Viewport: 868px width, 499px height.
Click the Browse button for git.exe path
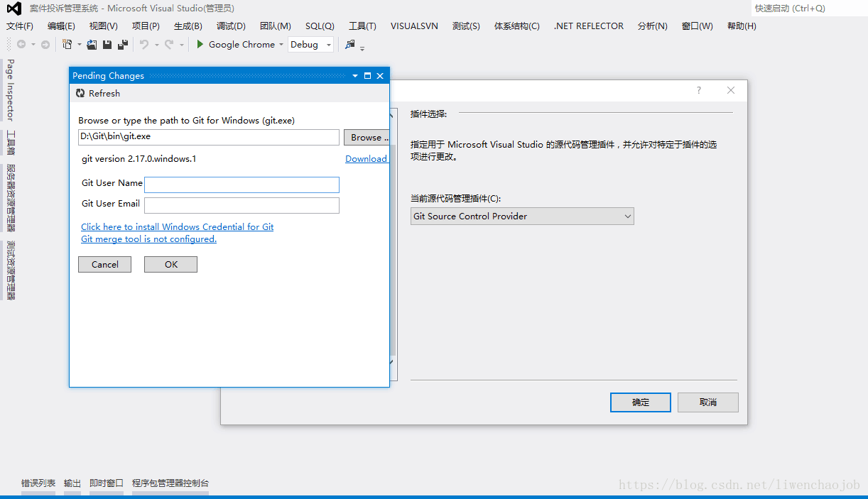point(367,137)
